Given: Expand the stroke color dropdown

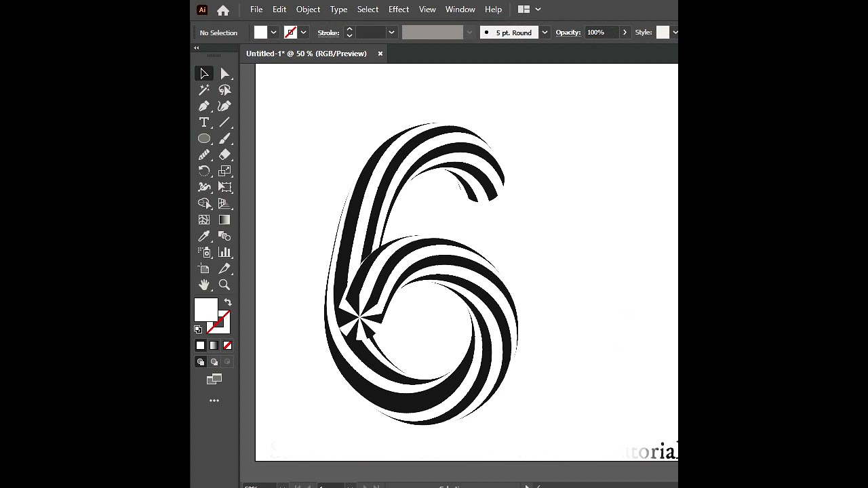Looking at the screenshot, I should pyautogui.click(x=303, y=33).
